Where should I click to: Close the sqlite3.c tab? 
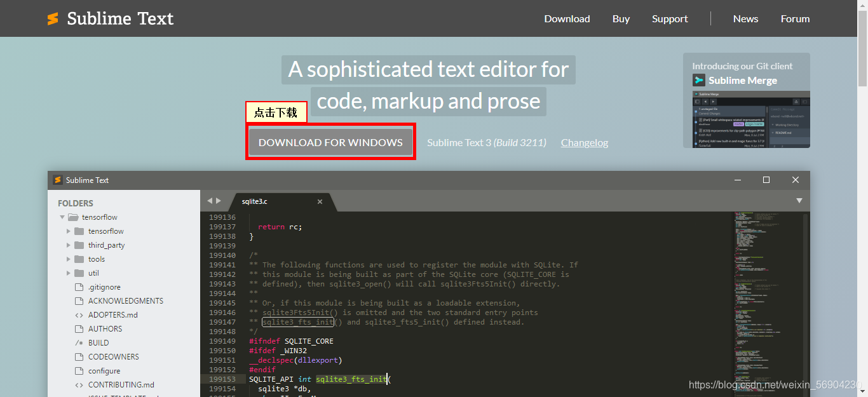(320, 202)
